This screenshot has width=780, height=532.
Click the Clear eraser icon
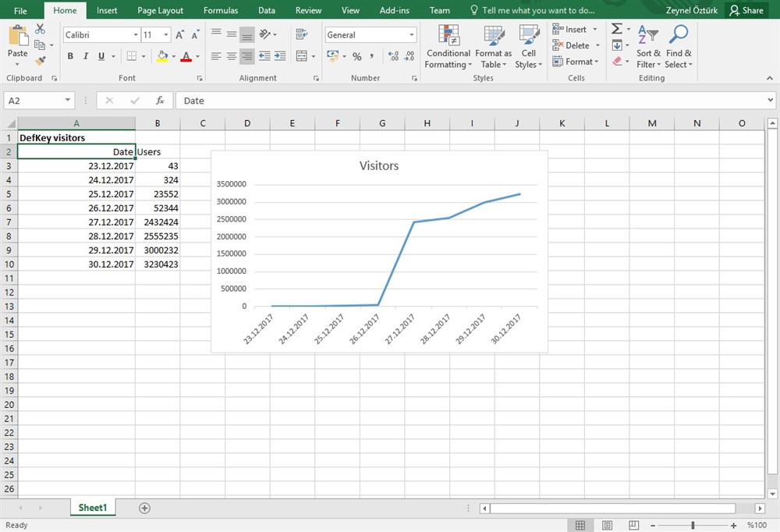point(617,61)
